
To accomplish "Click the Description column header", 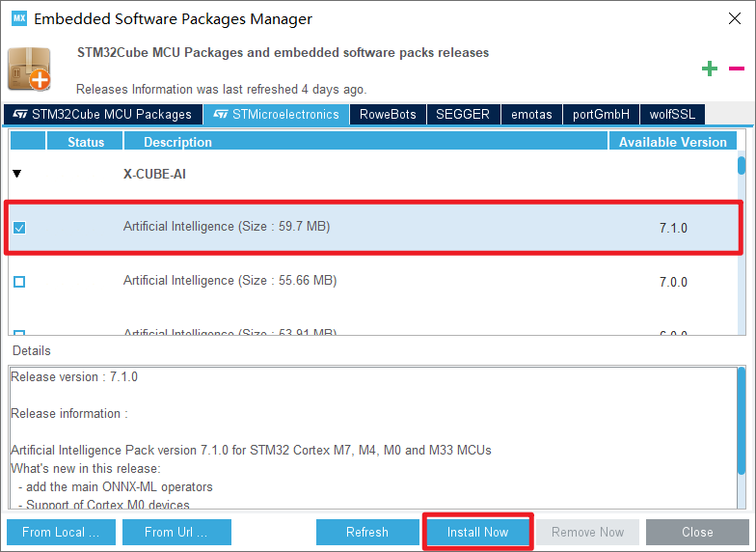I will (366, 141).
